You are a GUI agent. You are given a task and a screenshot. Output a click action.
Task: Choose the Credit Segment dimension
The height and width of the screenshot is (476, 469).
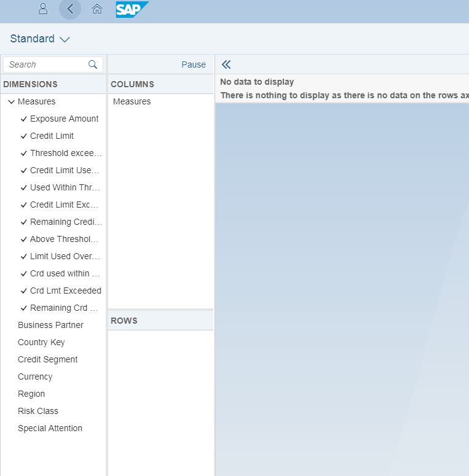click(x=47, y=359)
